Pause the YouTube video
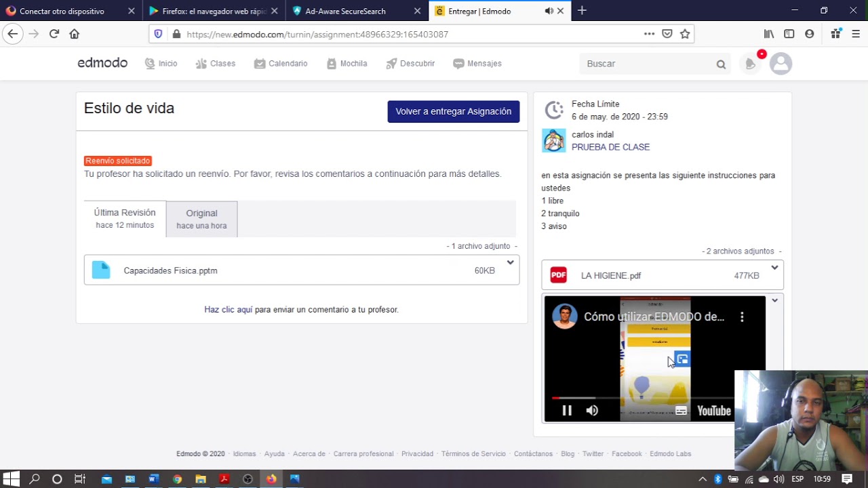This screenshot has height=488, width=868. pyautogui.click(x=567, y=410)
